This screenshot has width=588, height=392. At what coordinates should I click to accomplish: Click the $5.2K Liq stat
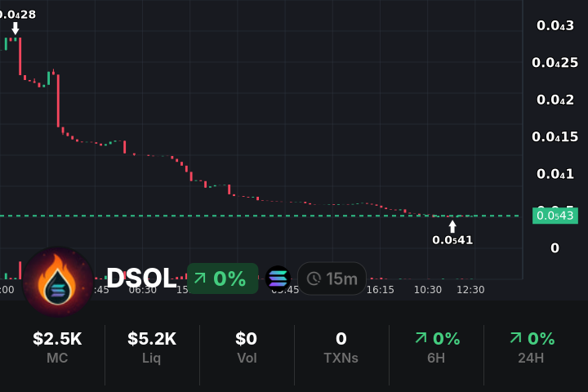click(x=152, y=346)
